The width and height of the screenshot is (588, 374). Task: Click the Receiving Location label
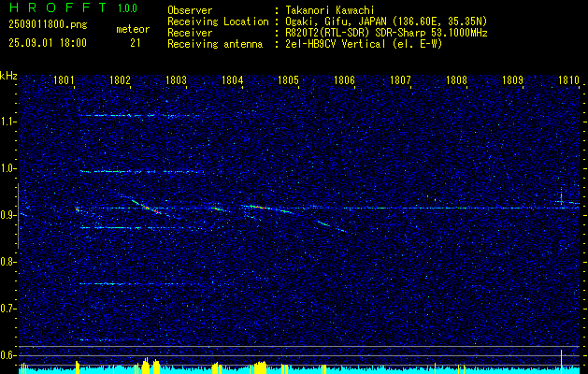tap(218, 22)
